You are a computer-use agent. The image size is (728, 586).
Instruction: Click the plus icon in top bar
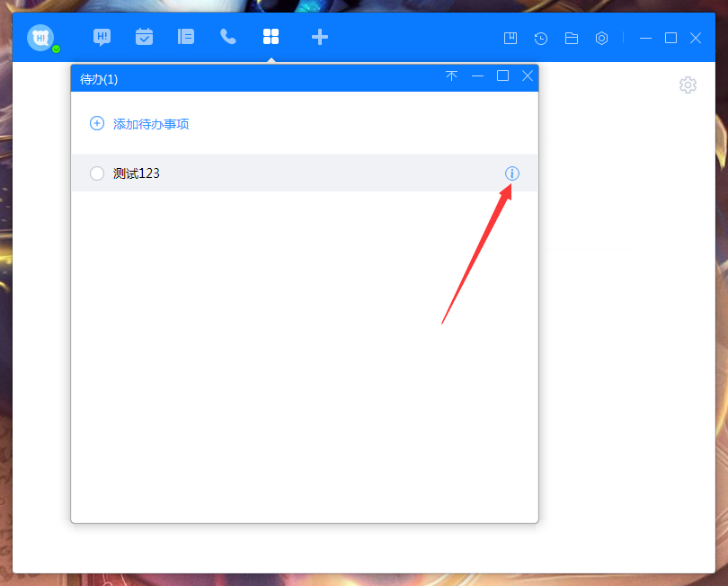(319, 37)
